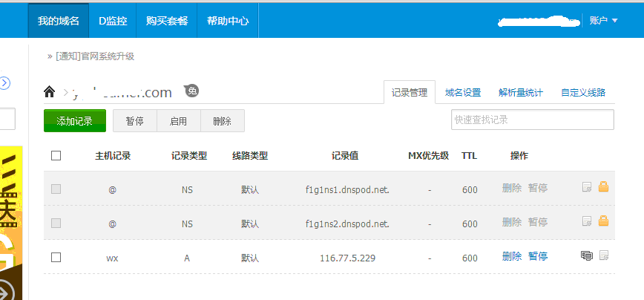The width and height of the screenshot is (644, 300).
Task: Switch to 记录管理 tab
Action: click(409, 93)
